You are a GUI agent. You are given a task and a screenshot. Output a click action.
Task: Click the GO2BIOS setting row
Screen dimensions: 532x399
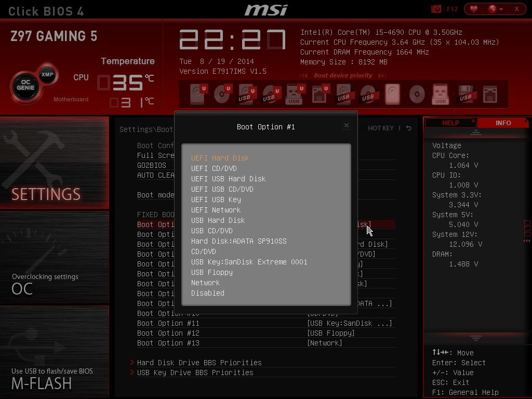click(152, 165)
